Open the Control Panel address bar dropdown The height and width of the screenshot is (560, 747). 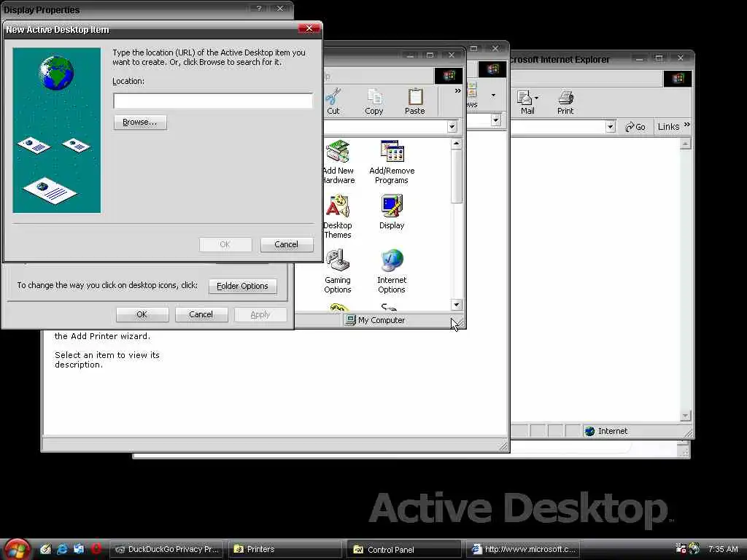(x=452, y=126)
